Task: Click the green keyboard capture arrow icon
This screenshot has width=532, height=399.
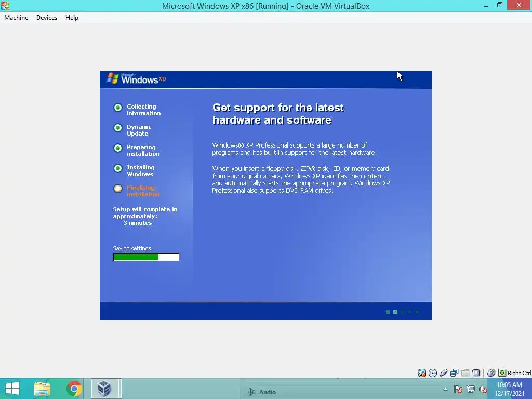Action: pos(502,373)
